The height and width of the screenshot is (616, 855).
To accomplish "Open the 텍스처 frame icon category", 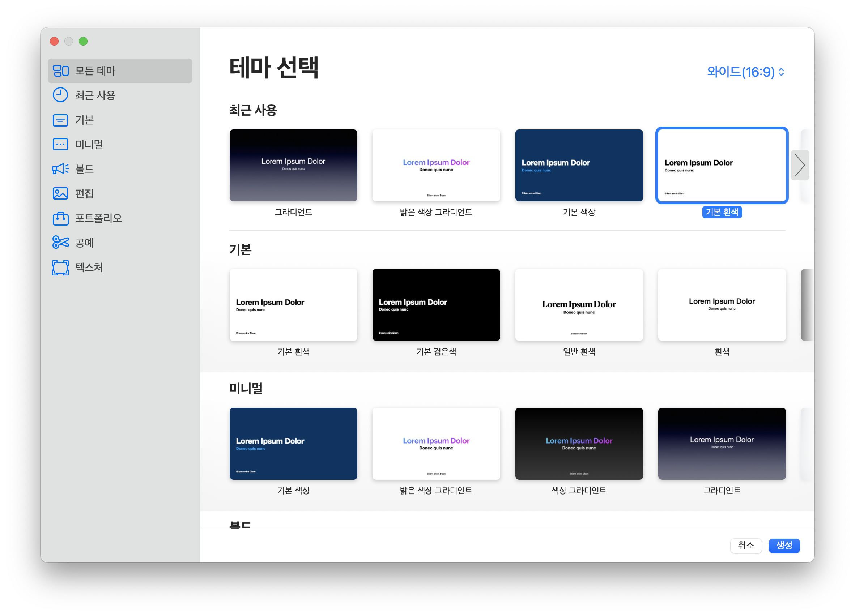I will pyautogui.click(x=60, y=268).
